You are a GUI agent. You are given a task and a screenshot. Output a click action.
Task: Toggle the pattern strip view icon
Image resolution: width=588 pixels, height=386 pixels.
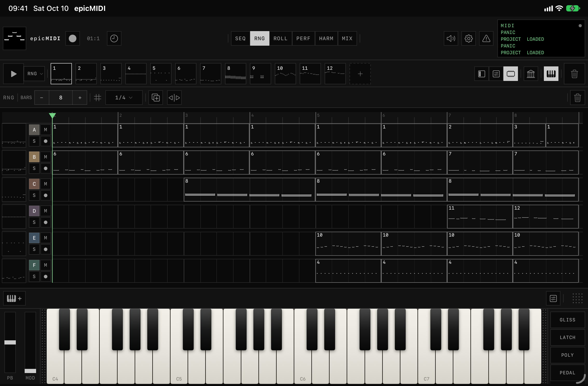(x=511, y=74)
